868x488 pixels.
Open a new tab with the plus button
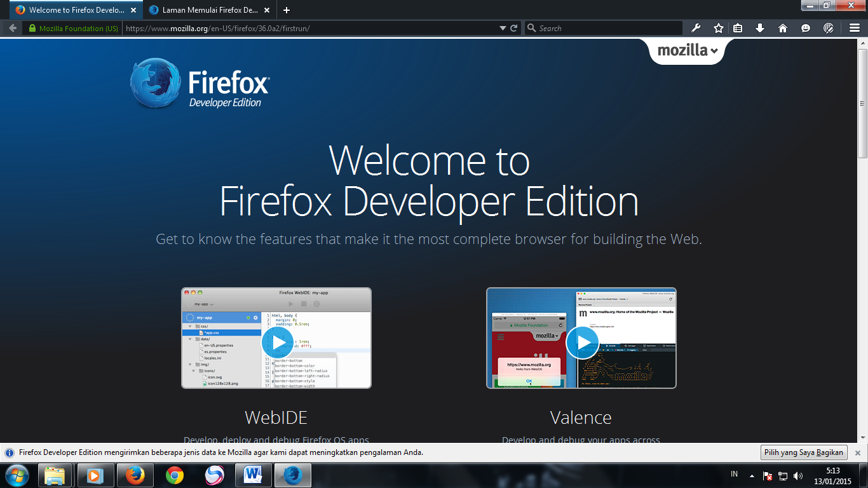click(287, 10)
